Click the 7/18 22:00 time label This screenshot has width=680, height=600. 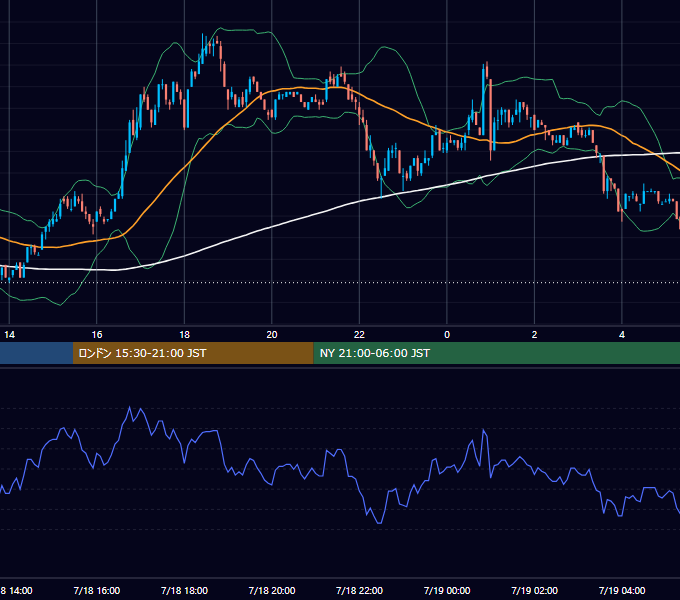[360, 590]
